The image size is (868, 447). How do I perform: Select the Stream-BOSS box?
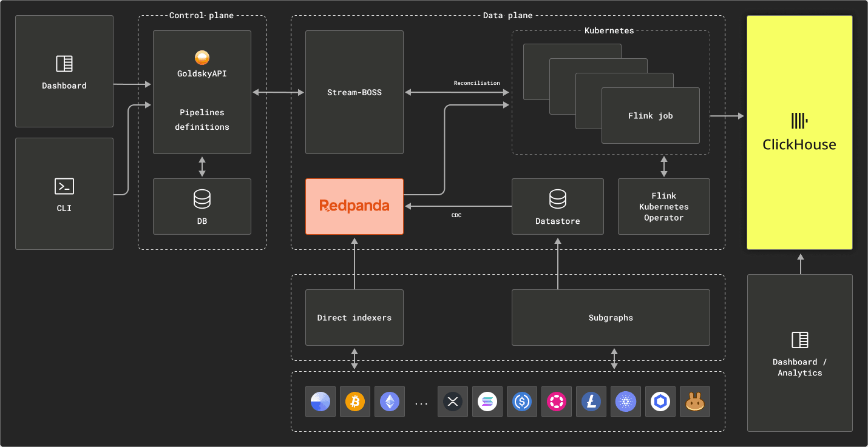point(354,92)
